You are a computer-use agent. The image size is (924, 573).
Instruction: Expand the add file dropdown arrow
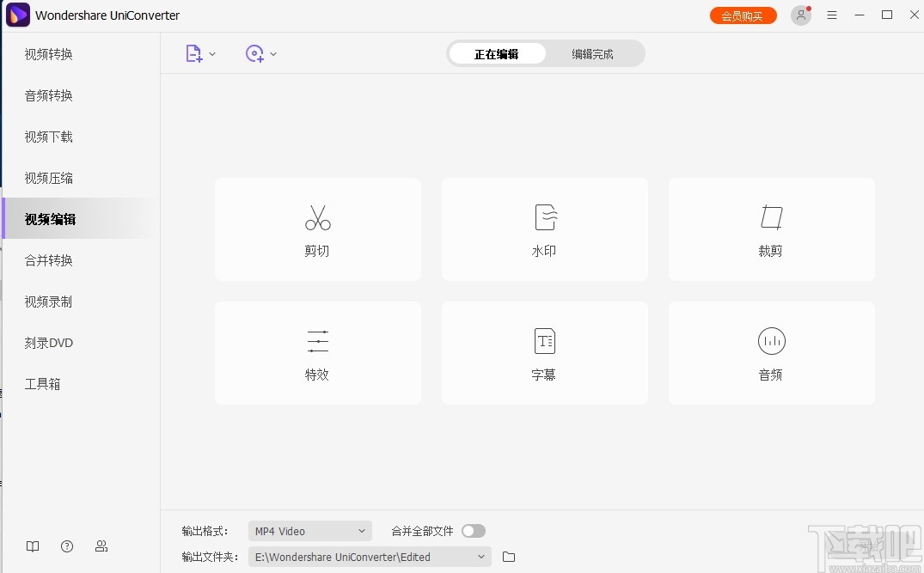(x=211, y=53)
